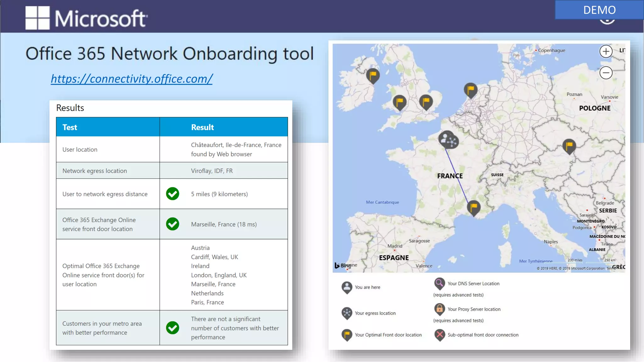This screenshot has width=644, height=362.
Task: Click the ESPAGNE label on the map
Action: pos(394,258)
